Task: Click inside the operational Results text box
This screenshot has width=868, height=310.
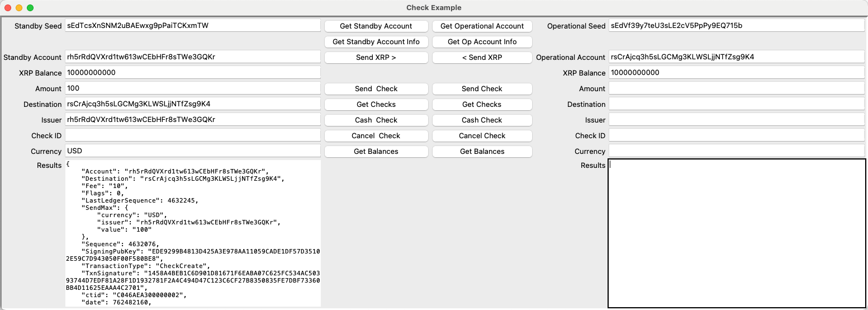Action: (736, 233)
